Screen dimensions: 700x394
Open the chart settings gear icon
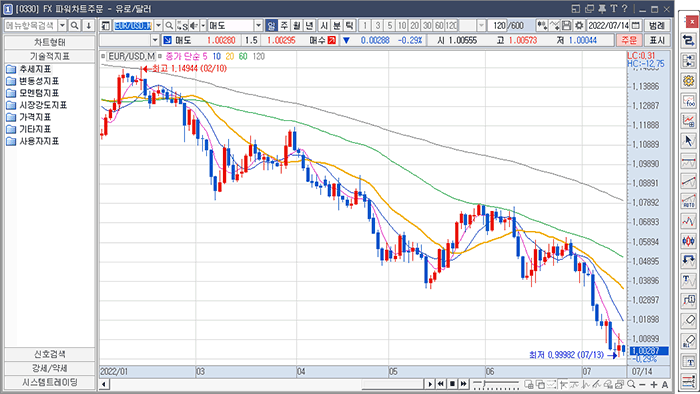pyautogui.click(x=579, y=26)
